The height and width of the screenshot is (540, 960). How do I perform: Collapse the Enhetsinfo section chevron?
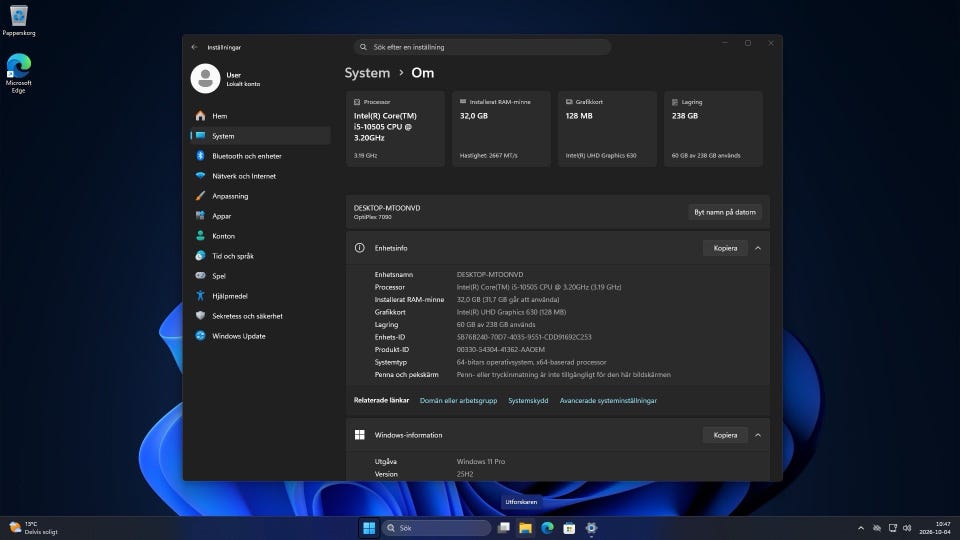758,248
